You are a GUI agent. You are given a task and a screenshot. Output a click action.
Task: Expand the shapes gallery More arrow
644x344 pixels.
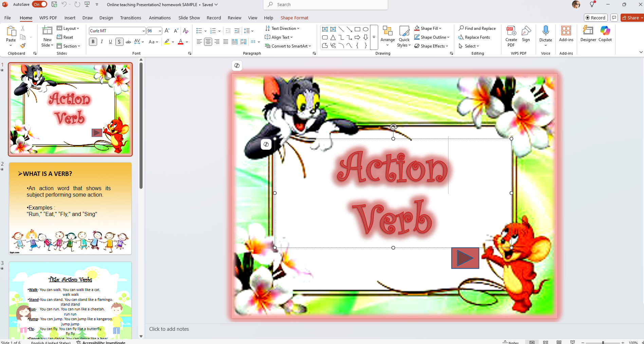click(374, 37)
